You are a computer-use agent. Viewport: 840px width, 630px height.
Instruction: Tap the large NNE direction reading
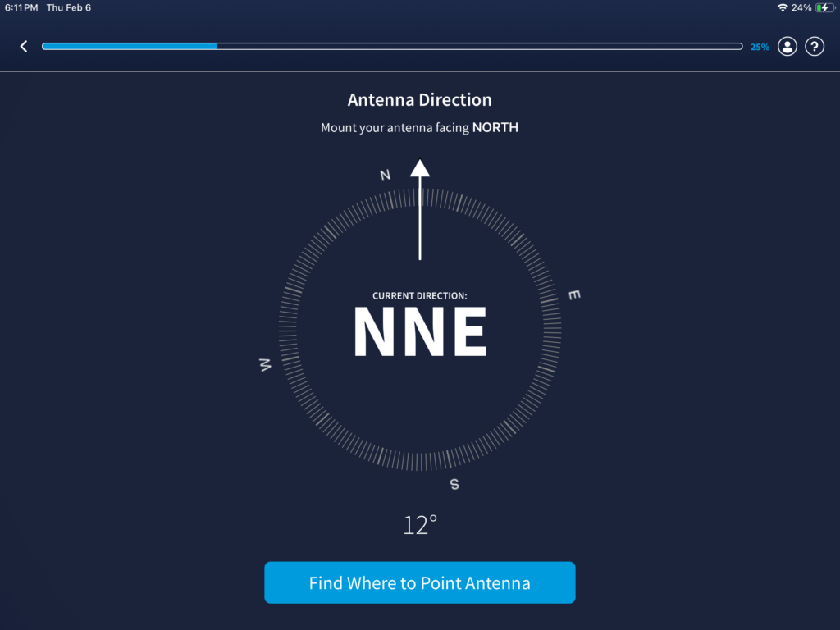tap(420, 333)
